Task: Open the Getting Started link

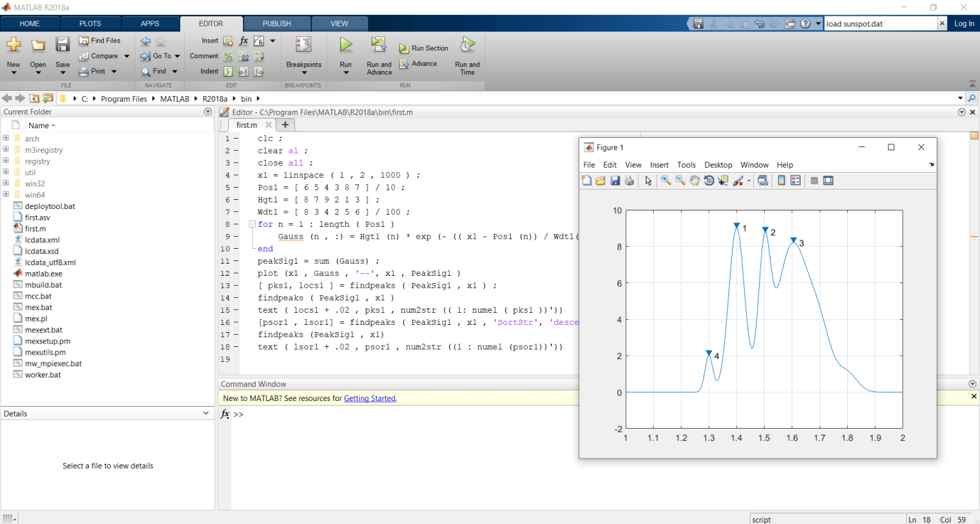Action: click(x=369, y=398)
